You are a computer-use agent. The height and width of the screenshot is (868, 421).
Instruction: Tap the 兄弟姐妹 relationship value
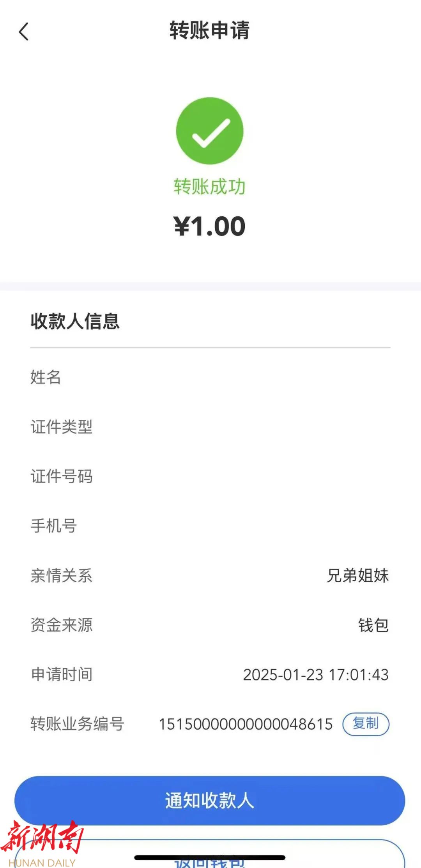click(x=357, y=576)
